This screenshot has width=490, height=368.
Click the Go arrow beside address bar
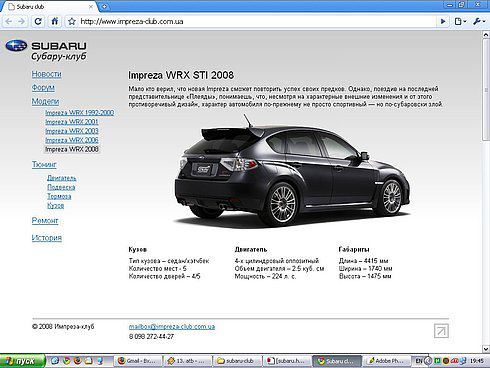pos(443,22)
